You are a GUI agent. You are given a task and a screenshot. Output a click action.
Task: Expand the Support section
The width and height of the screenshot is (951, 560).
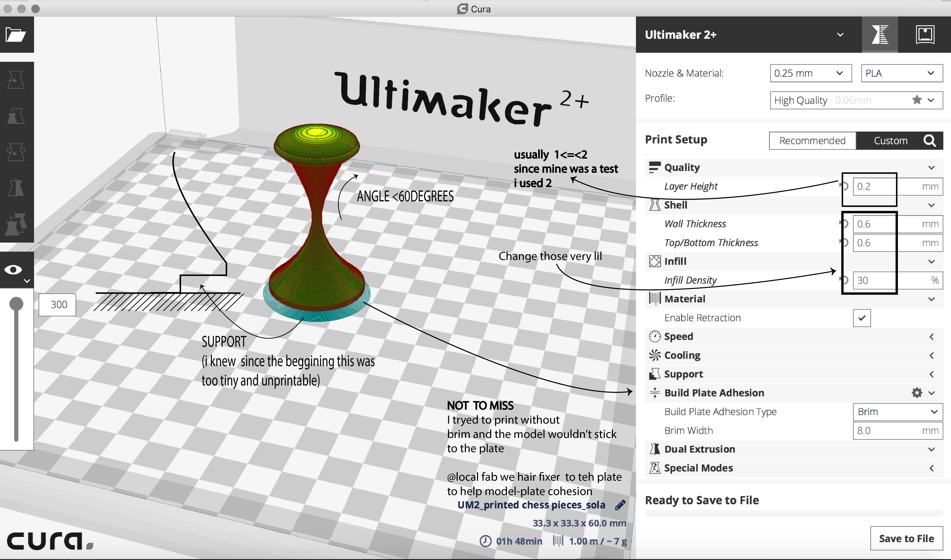(x=931, y=374)
